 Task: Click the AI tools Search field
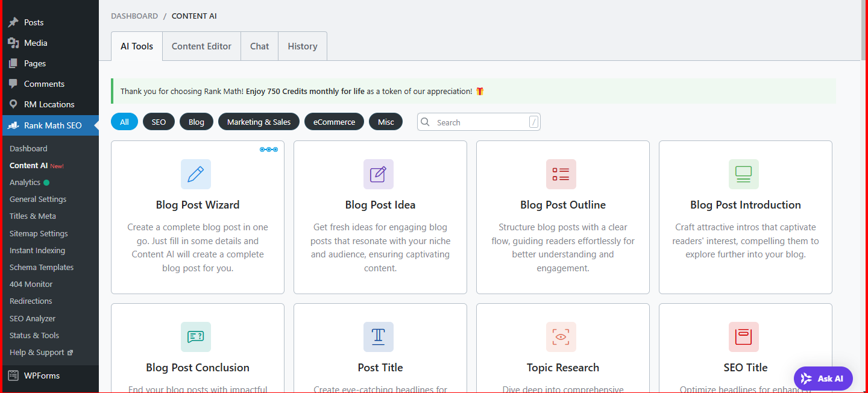coord(479,122)
